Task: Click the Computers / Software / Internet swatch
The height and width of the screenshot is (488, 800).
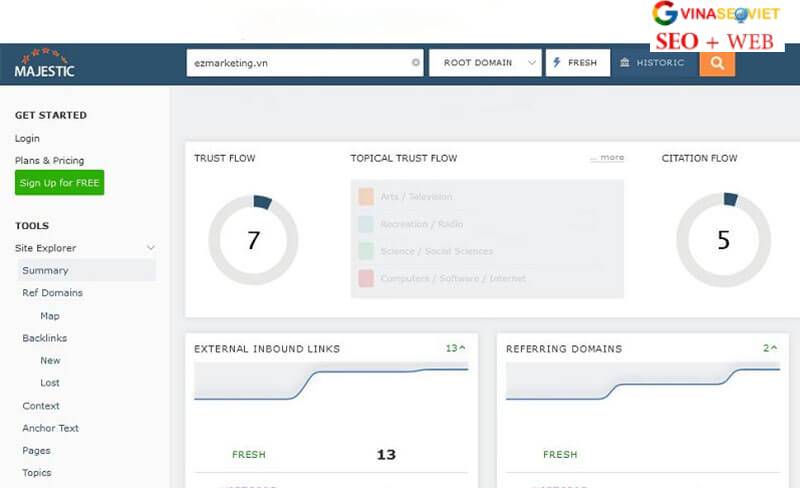Action: [x=365, y=278]
